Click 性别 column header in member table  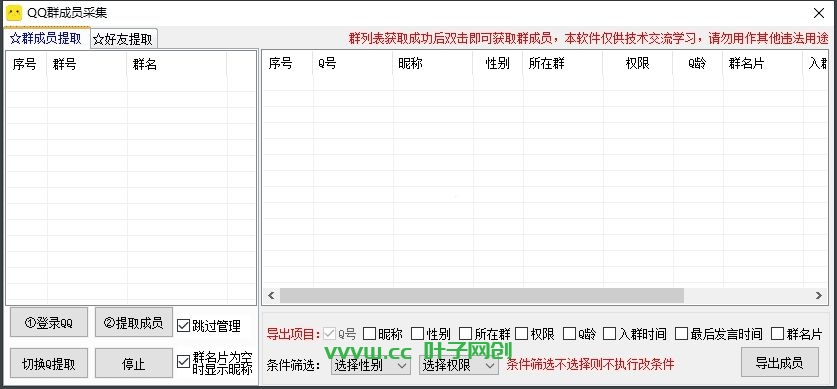pyautogui.click(x=498, y=63)
